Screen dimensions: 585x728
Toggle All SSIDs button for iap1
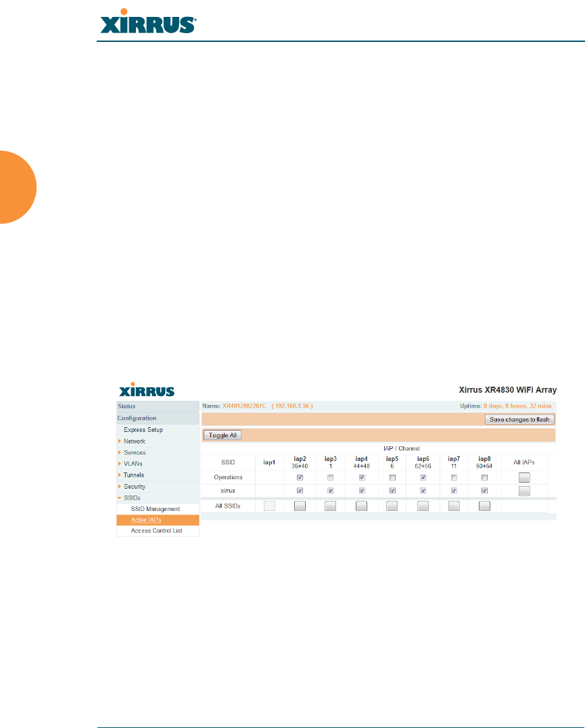click(269, 506)
